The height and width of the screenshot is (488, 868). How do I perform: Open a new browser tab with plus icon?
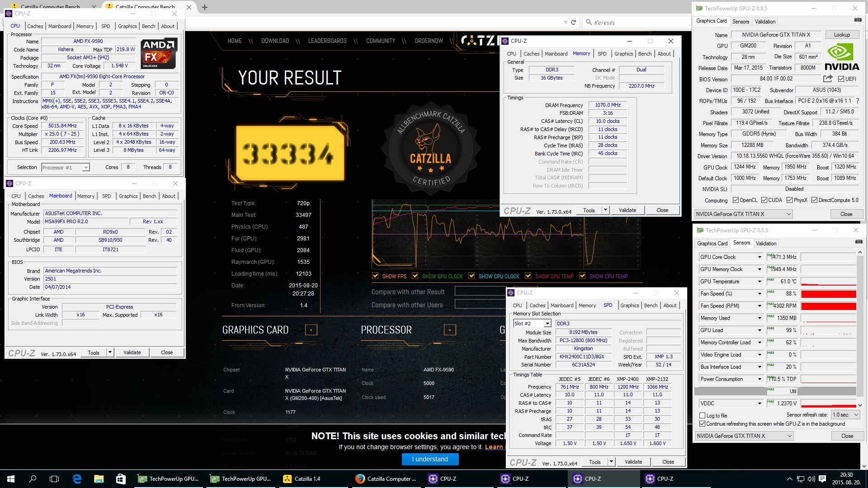pos(205,7)
